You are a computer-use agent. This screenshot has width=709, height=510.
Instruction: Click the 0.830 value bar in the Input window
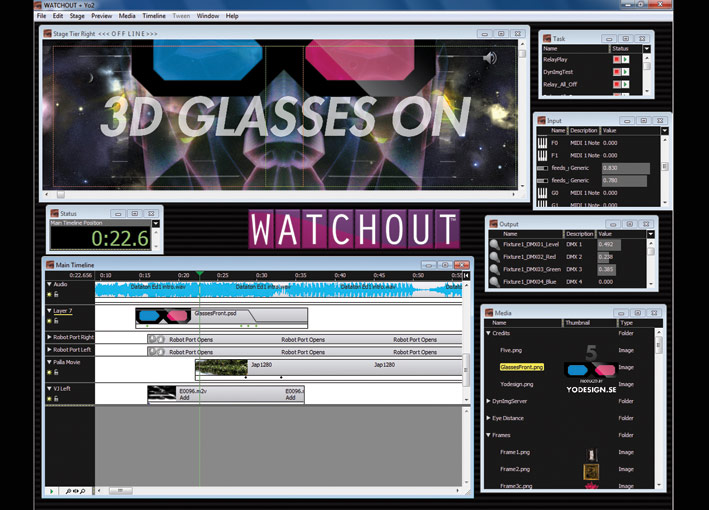(626, 168)
